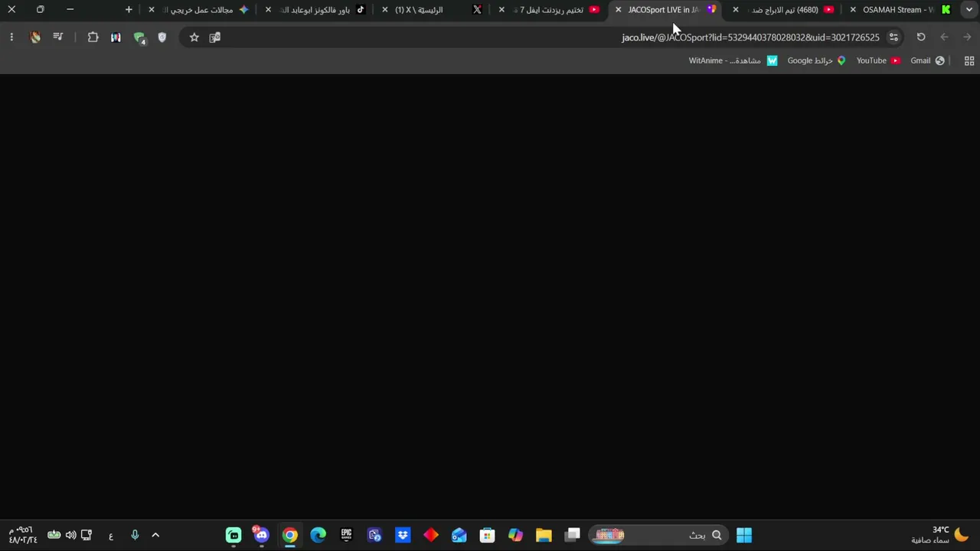Open Discord from the taskbar

[262, 535]
